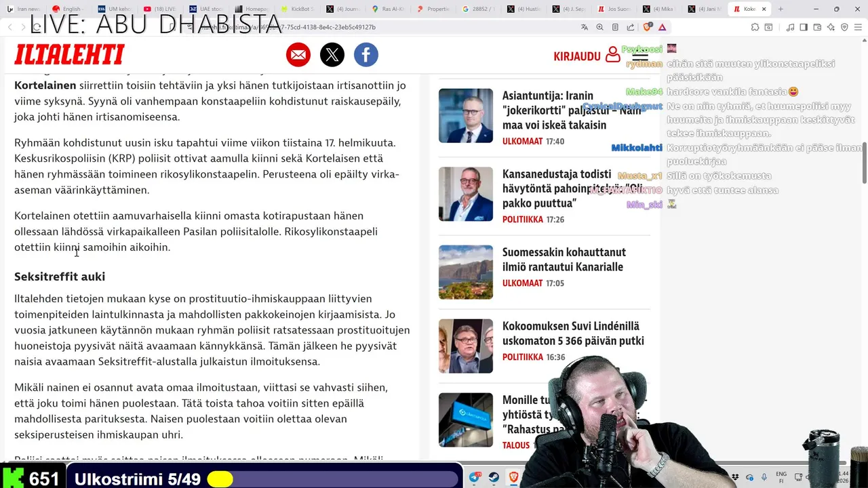Viewport: 868px width, 488px height.
Task: Switch to the UAE stocks tab
Action: 205,9
